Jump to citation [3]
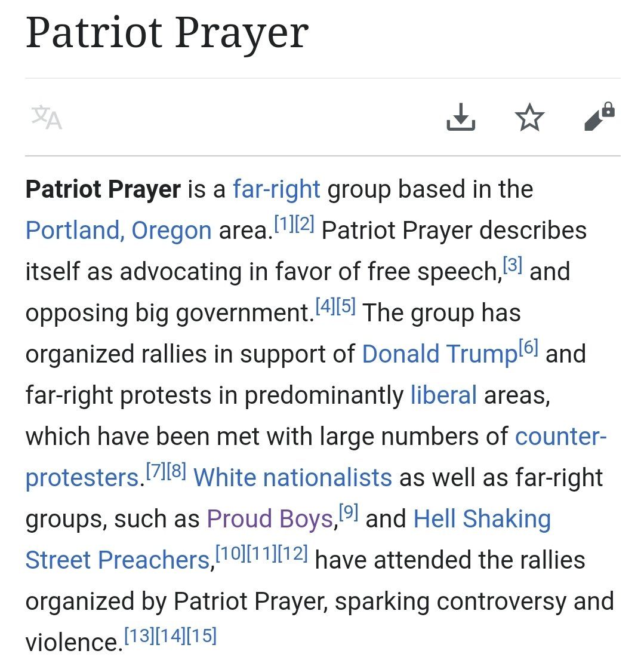This screenshot has height=663, width=644. click(513, 264)
